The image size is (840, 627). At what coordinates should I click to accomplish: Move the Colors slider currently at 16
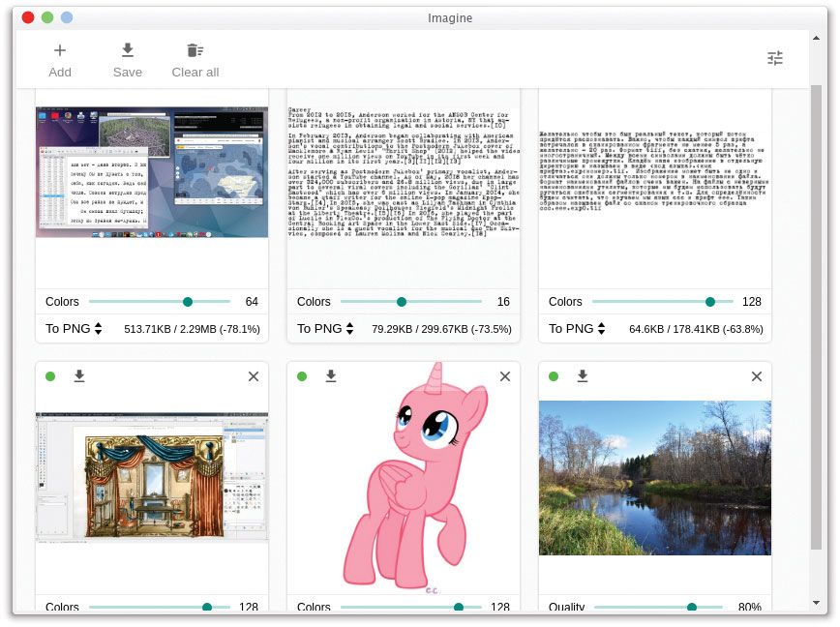pyautogui.click(x=402, y=301)
